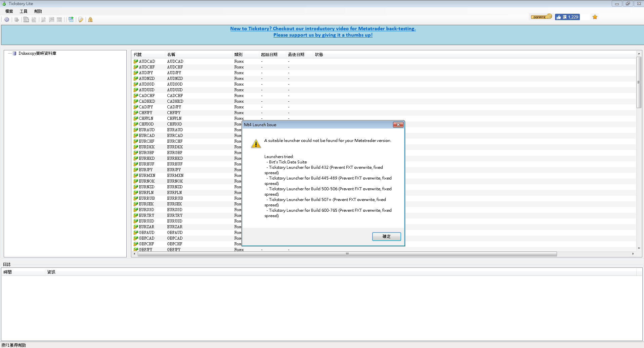The image size is (644, 348).
Task: Select the GBPAUD symbol row icon
Action: (x=136, y=233)
